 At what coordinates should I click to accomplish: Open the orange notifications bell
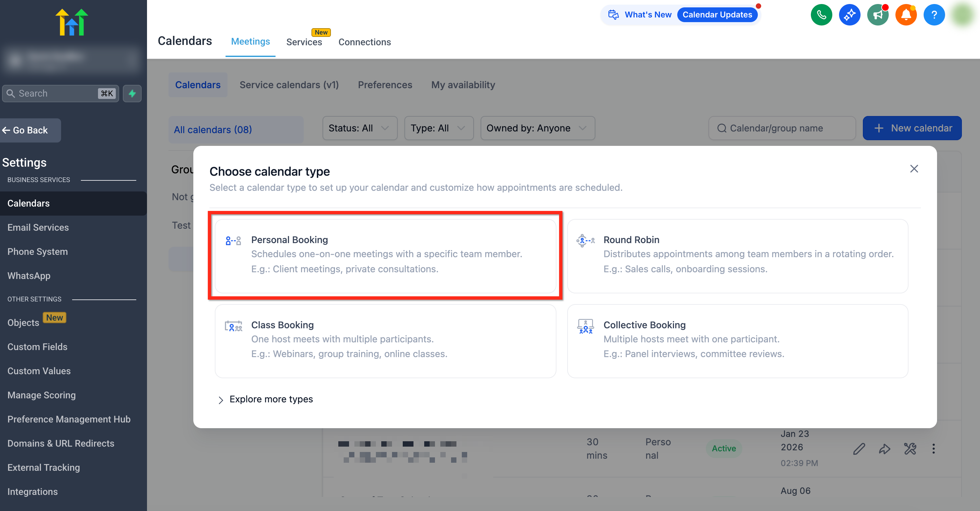(x=906, y=15)
